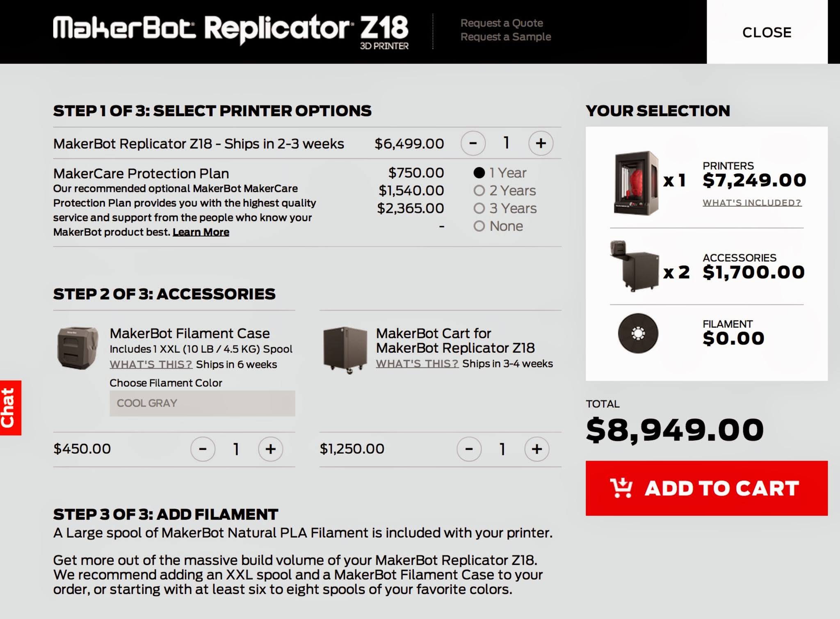This screenshot has height=619, width=840.
Task: Open the Request a Quote link
Action: [501, 23]
